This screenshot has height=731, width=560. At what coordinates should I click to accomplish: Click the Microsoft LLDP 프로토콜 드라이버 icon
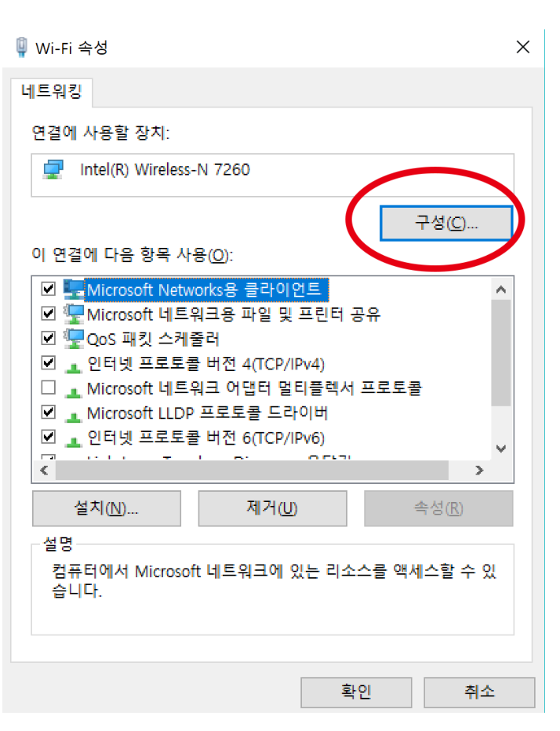point(73,417)
